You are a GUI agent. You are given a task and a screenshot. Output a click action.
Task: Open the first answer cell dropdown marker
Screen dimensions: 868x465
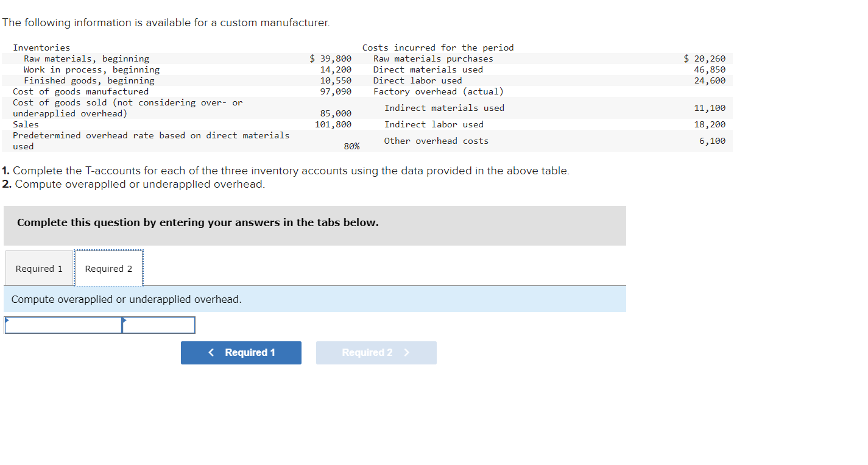[7, 321]
